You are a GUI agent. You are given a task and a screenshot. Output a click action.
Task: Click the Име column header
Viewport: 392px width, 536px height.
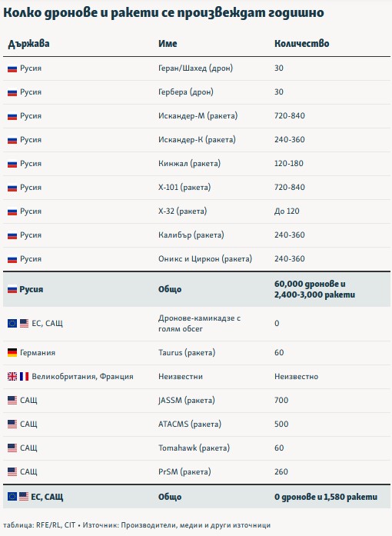click(x=168, y=43)
